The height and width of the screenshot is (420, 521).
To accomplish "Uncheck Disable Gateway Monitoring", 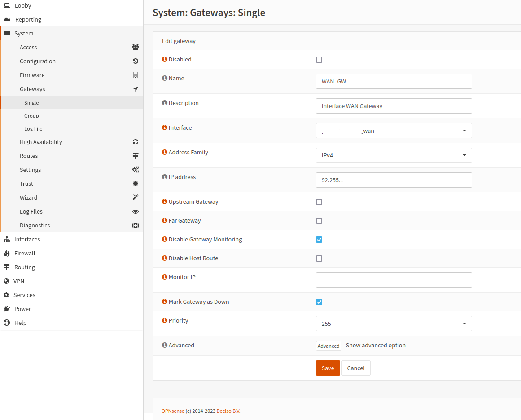I will 319,240.
